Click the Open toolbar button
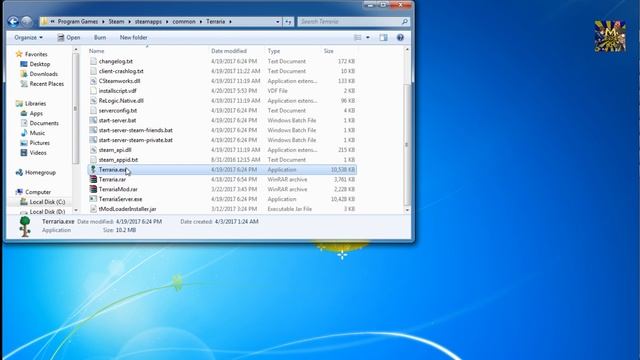Screen dimensions: 640x360 pyautogui.click(x=69, y=38)
